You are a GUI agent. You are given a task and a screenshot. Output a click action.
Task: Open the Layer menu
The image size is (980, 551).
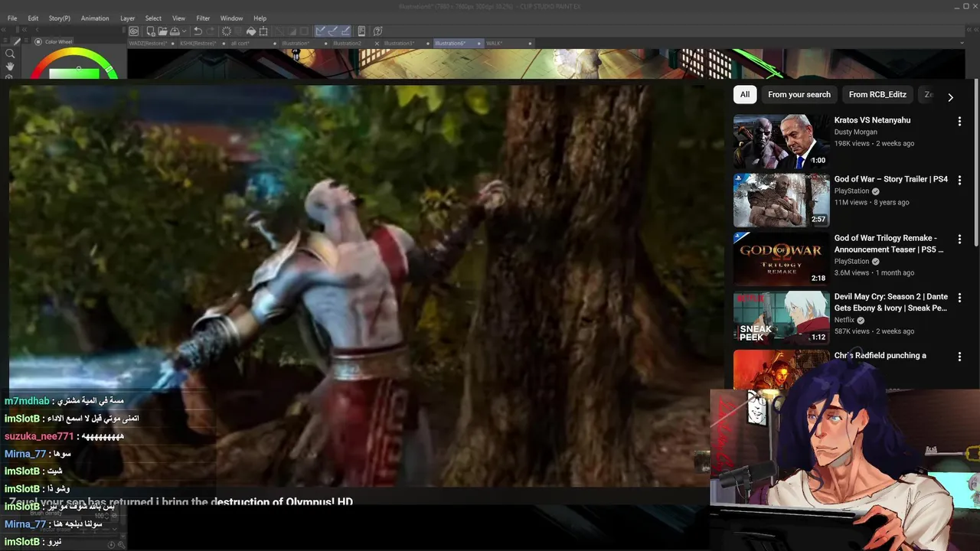[x=127, y=18]
